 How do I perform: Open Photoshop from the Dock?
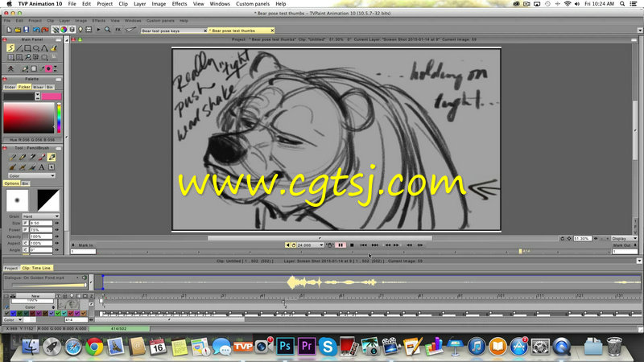[285, 347]
